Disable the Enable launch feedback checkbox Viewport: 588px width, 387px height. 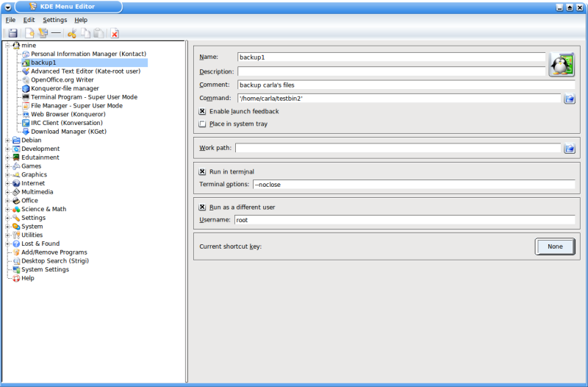point(203,112)
